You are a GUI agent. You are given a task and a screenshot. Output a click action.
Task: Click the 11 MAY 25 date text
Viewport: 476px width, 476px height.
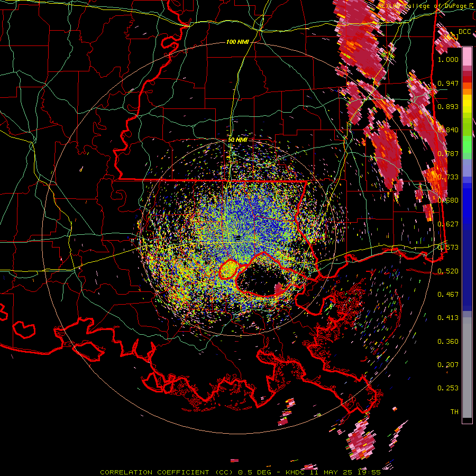coord(332,472)
